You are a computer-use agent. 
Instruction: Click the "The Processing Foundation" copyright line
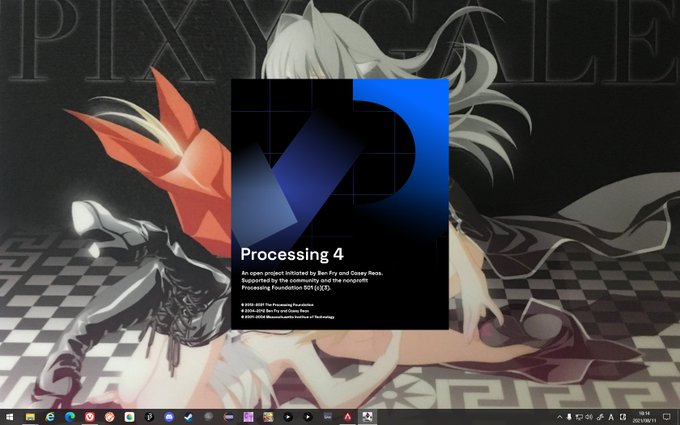(278, 305)
